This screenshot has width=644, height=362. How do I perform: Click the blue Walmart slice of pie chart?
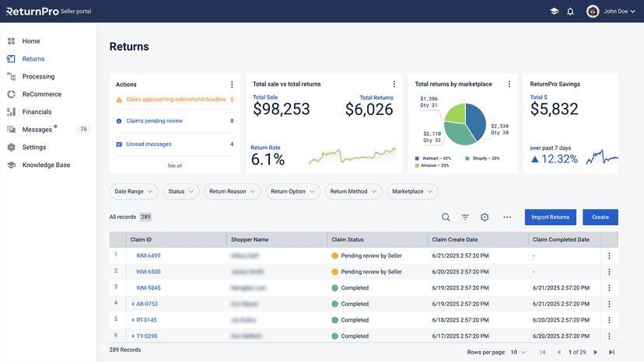(477, 121)
